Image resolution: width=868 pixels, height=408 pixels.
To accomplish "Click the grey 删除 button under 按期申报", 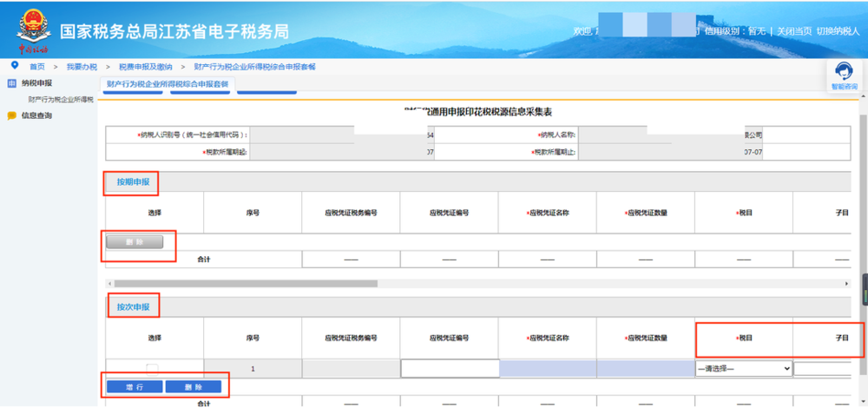I will [x=135, y=242].
